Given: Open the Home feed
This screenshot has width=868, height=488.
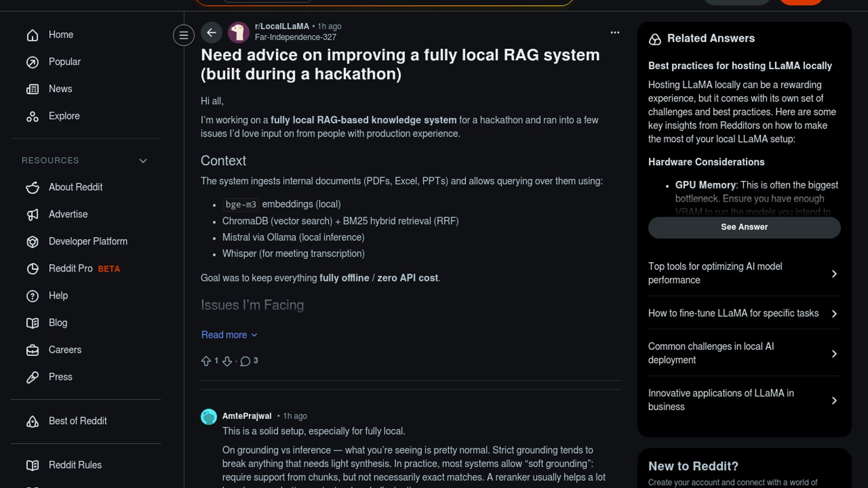Looking at the screenshot, I should 61,35.
